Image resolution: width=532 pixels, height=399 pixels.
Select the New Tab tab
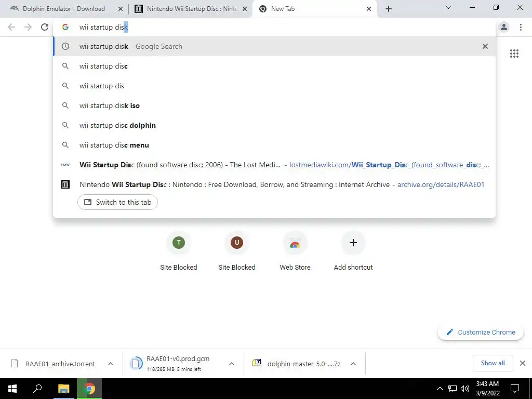click(x=314, y=9)
